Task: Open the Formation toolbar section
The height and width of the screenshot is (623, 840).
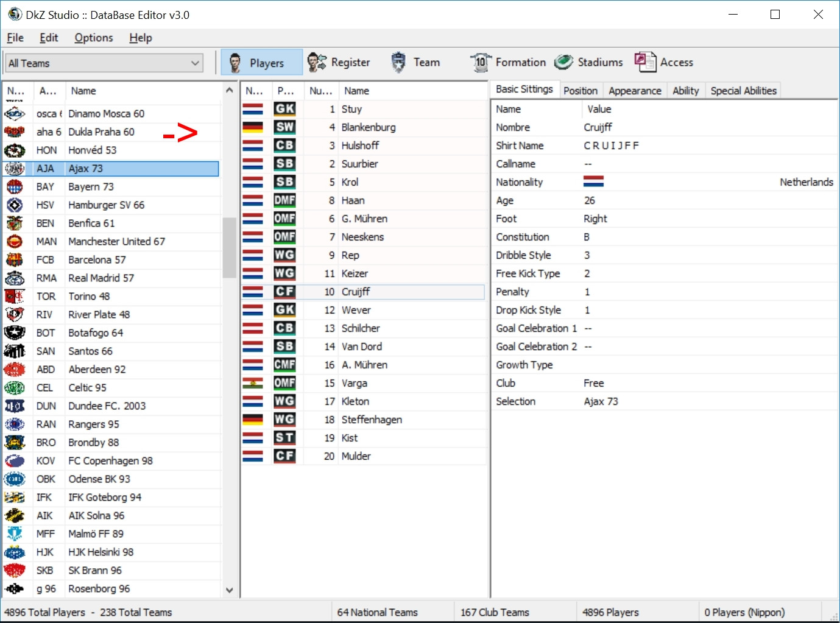Action: [x=508, y=62]
